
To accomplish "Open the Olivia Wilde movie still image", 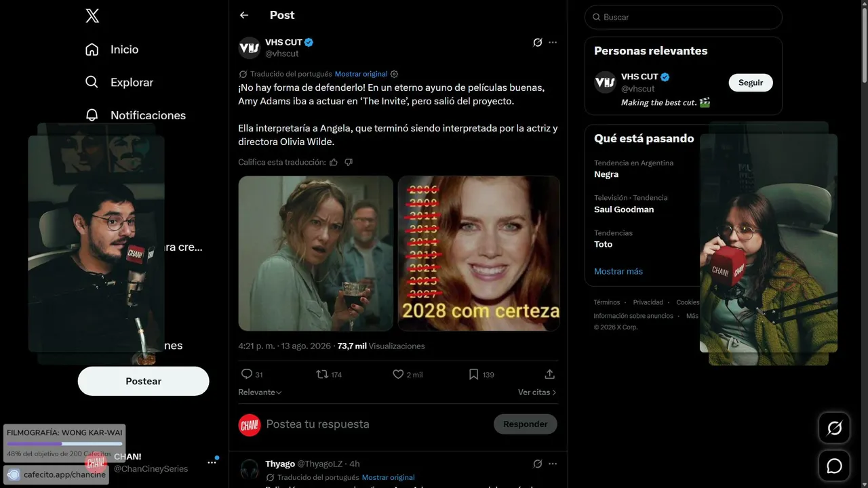I will coord(316,253).
